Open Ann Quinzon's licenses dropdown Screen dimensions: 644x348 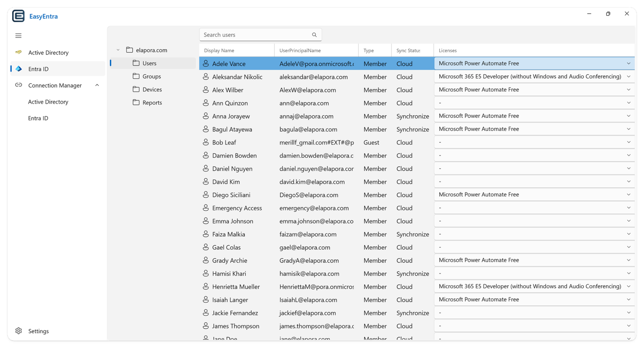tap(534, 103)
